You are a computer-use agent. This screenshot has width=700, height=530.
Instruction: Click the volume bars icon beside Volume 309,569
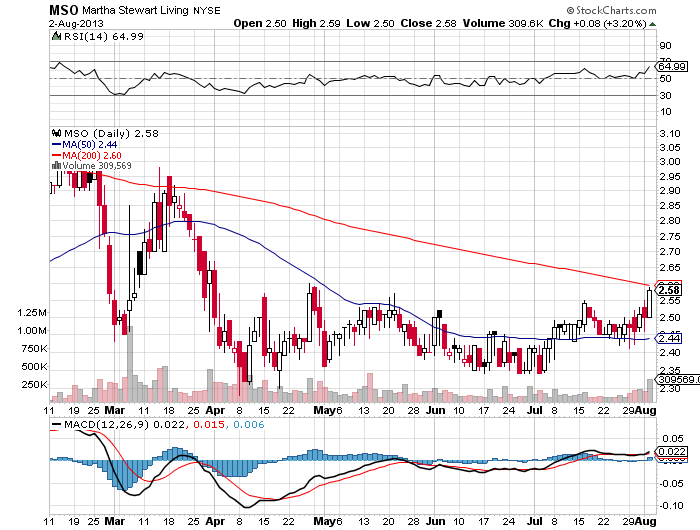point(56,166)
